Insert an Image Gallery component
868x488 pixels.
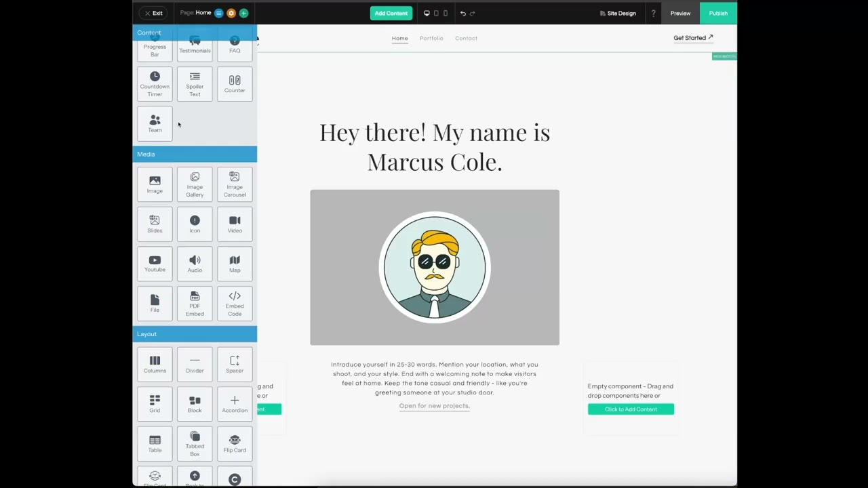click(195, 184)
